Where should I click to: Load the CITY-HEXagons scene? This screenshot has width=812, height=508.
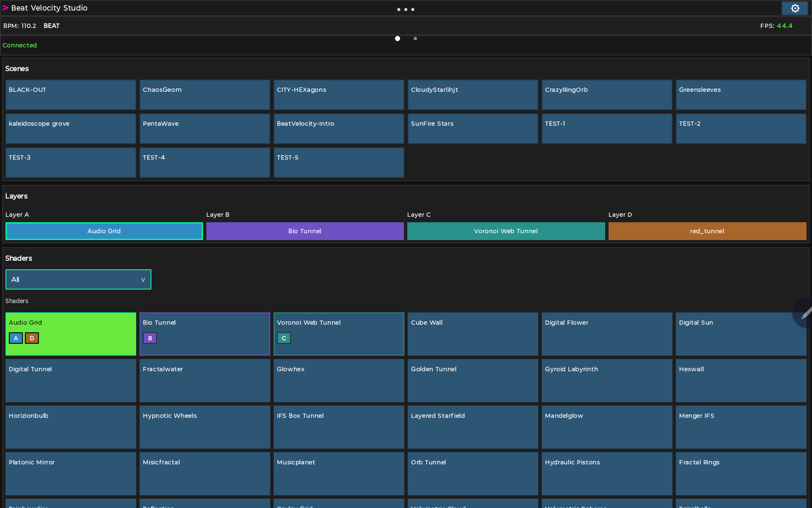pyautogui.click(x=339, y=95)
